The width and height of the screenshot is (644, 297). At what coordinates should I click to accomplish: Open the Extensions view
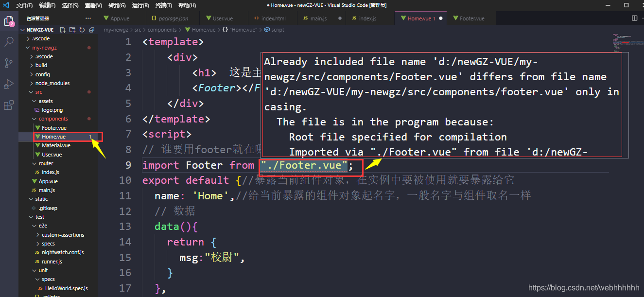(9, 105)
